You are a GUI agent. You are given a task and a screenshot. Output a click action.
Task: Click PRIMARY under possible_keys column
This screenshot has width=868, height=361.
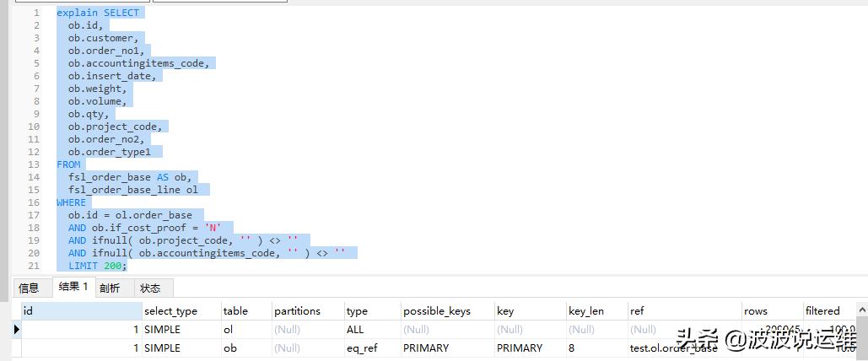click(448, 348)
